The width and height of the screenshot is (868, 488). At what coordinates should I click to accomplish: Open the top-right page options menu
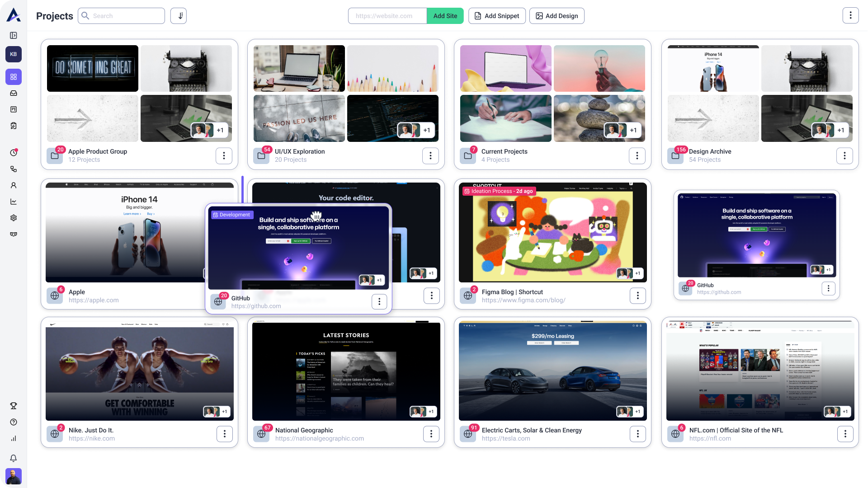(850, 15)
